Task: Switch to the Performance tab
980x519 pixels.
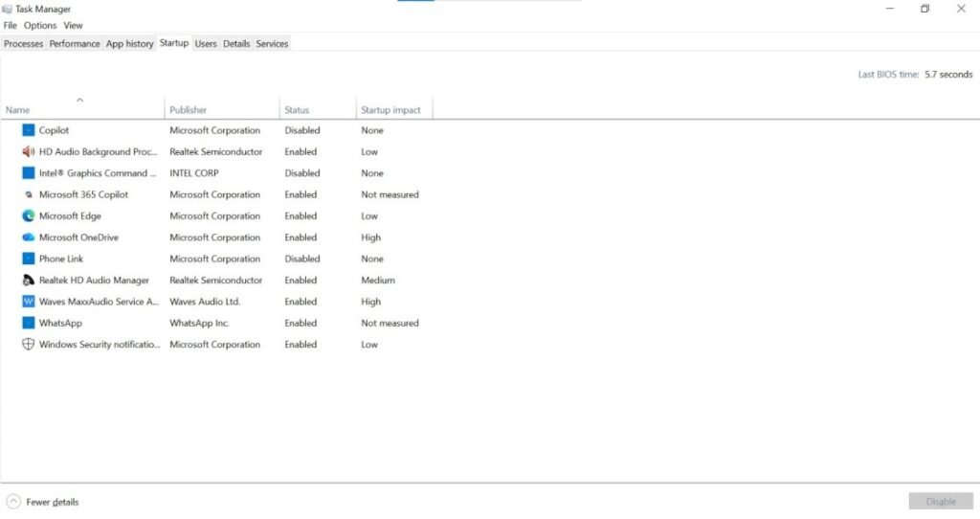Action: coord(75,44)
